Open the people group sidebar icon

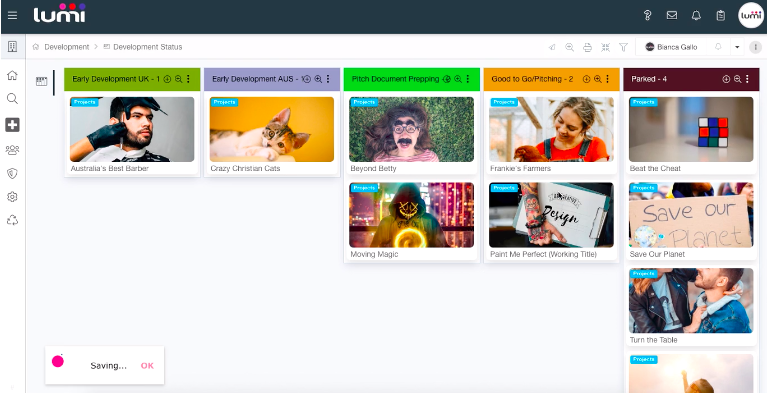12,150
